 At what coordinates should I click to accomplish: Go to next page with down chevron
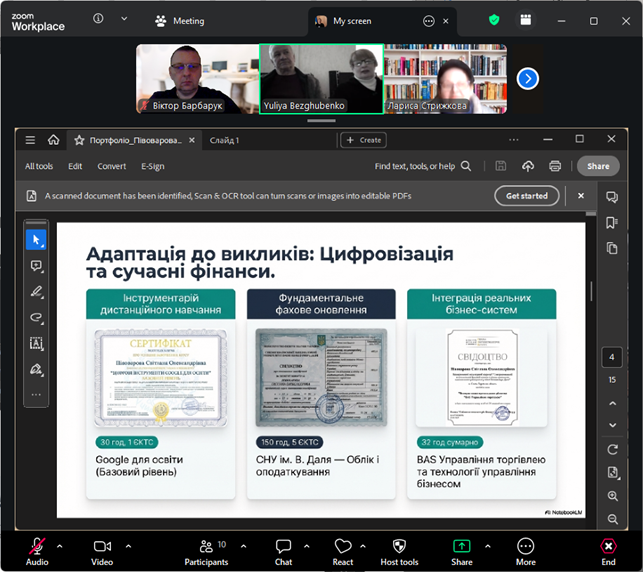612,425
